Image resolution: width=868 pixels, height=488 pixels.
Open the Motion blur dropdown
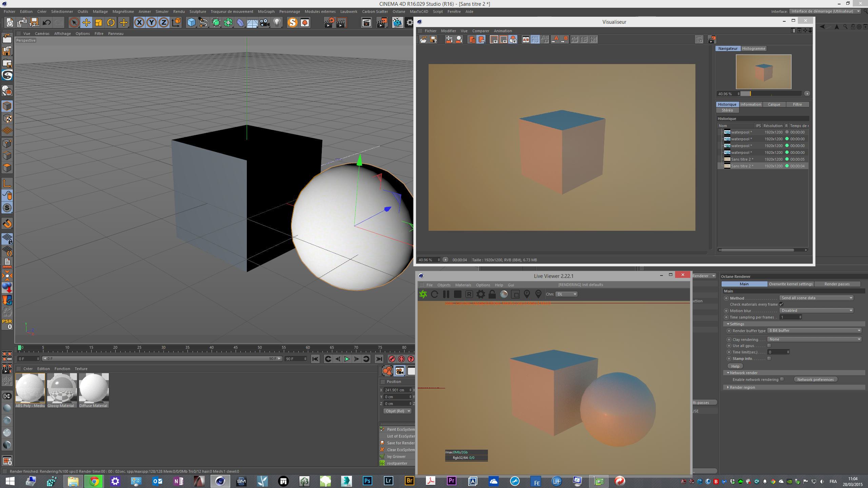pyautogui.click(x=816, y=310)
